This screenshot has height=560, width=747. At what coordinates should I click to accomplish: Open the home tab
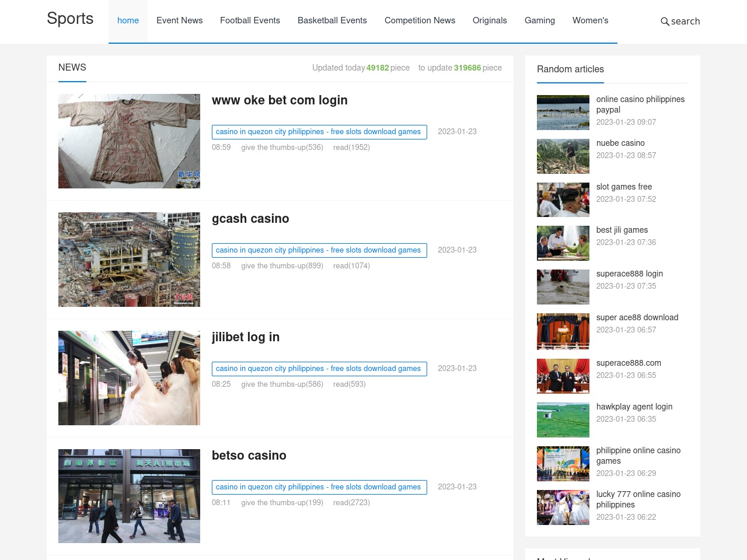coord(128,20)
